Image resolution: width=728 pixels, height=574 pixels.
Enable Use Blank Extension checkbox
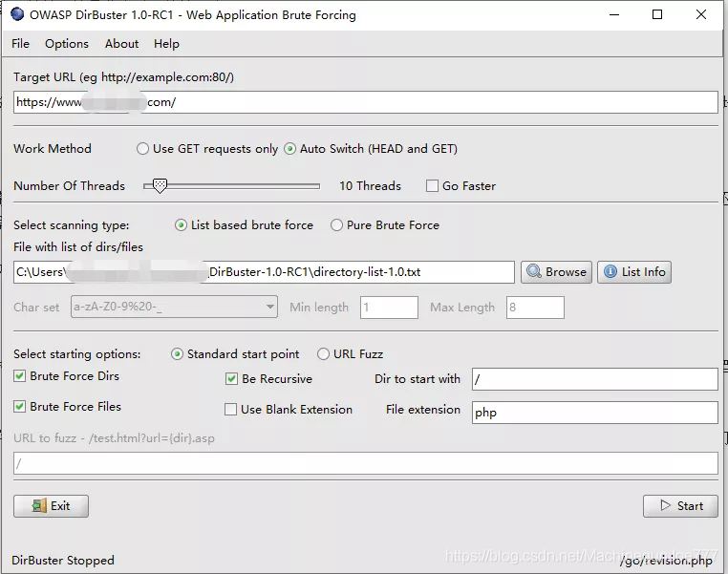230,410
